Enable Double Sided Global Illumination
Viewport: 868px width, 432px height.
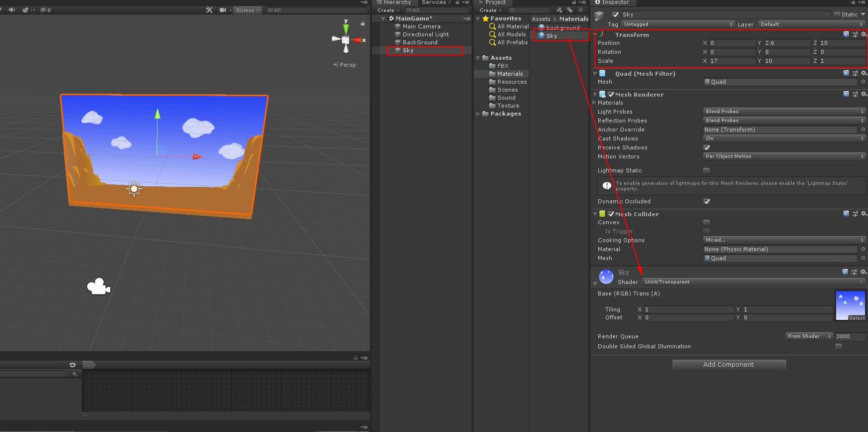pyautogui.click(x=839, y=346)
